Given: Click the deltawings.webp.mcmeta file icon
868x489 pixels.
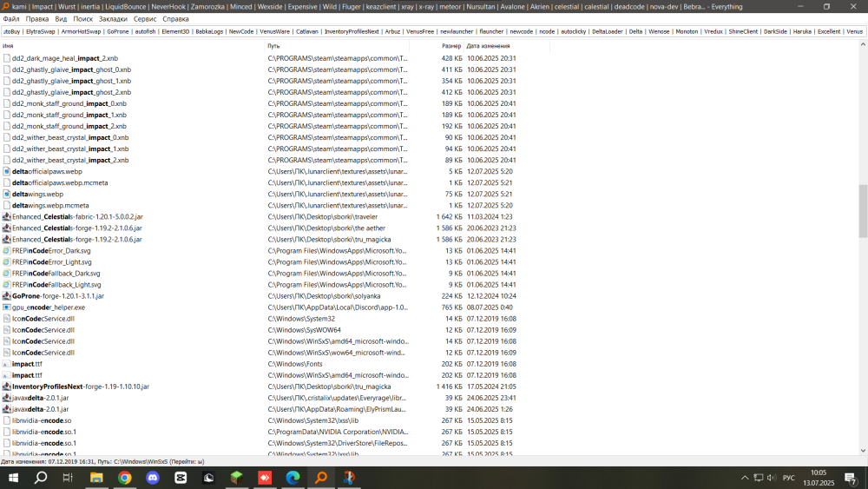Looking at the screenshot, I should tap(7, 206).
